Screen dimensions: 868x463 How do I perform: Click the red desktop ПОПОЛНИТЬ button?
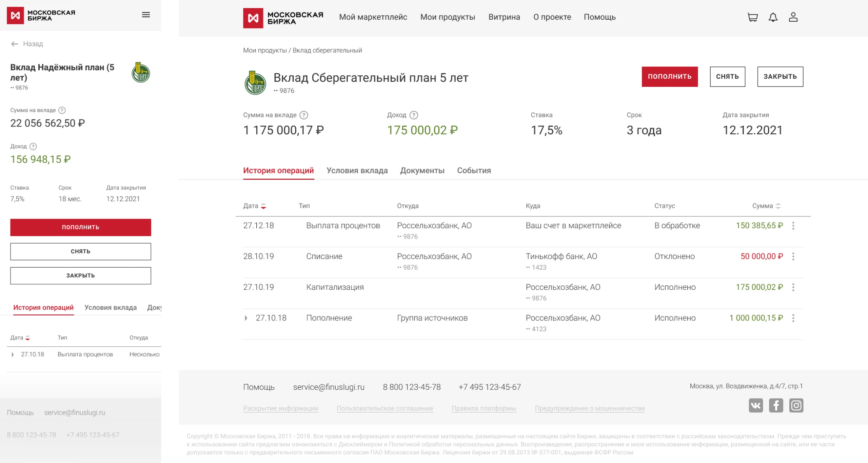pos(670,77)
